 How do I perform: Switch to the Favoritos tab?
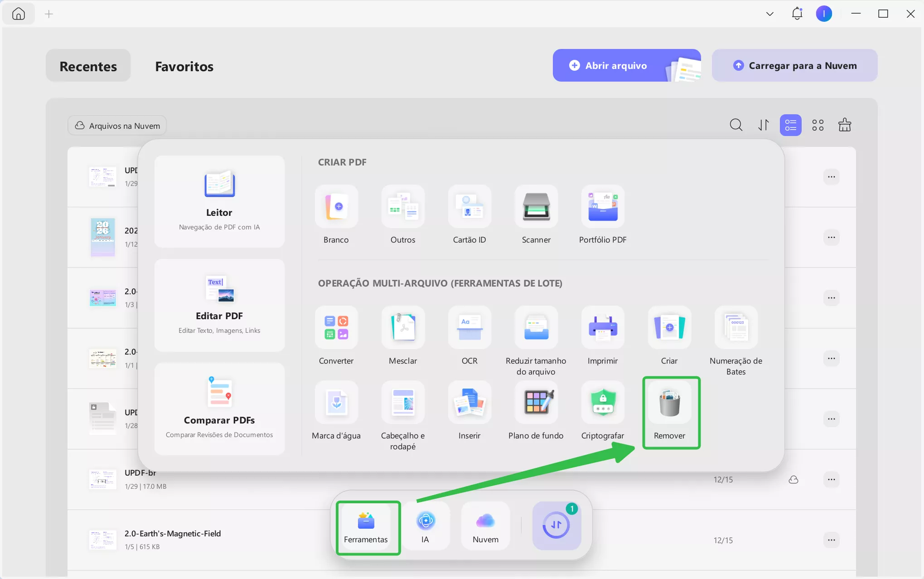point(184,66)
